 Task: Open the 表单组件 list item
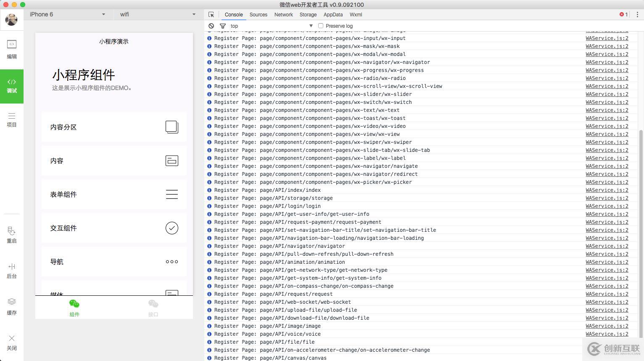coord(114,194)
